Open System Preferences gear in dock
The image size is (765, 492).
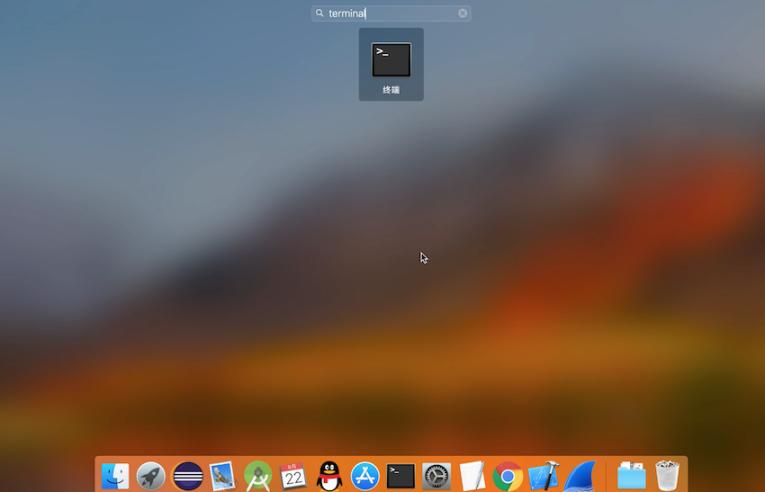click(436, 475)
